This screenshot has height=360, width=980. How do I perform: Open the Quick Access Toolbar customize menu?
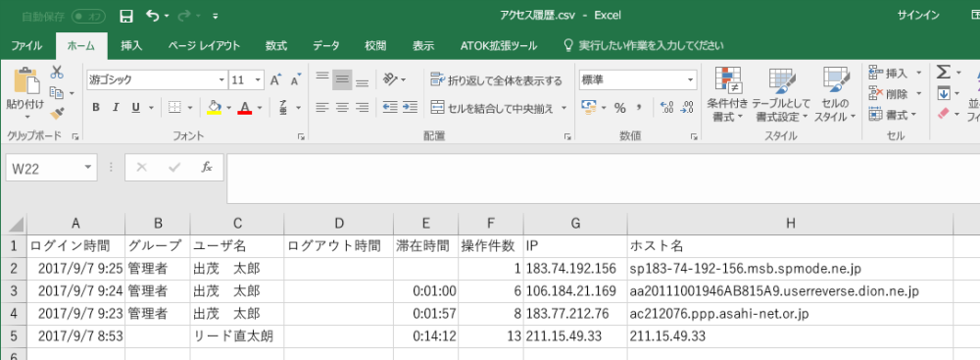click(x=216, y=17)
